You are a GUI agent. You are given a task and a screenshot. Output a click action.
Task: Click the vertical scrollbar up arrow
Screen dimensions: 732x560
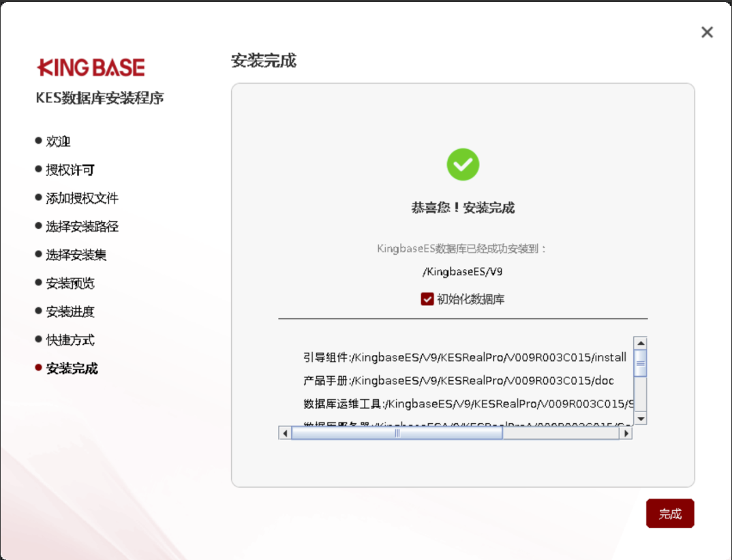[641, 343]
